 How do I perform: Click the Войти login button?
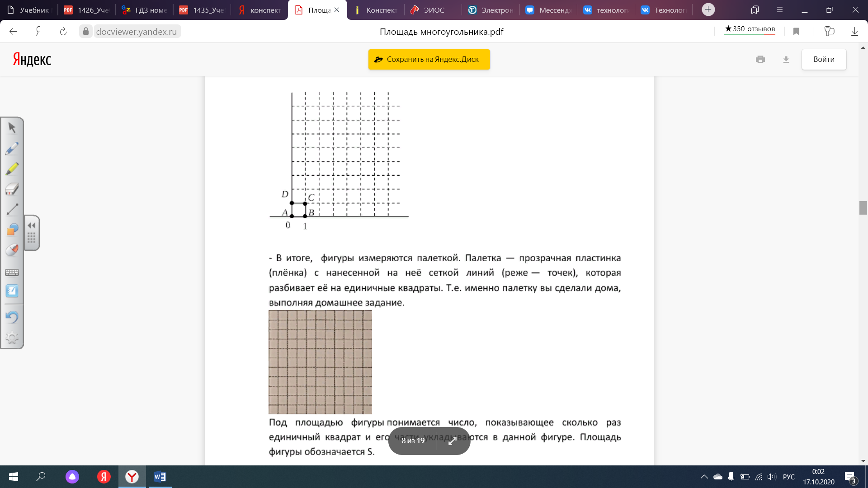pos(824,59)
